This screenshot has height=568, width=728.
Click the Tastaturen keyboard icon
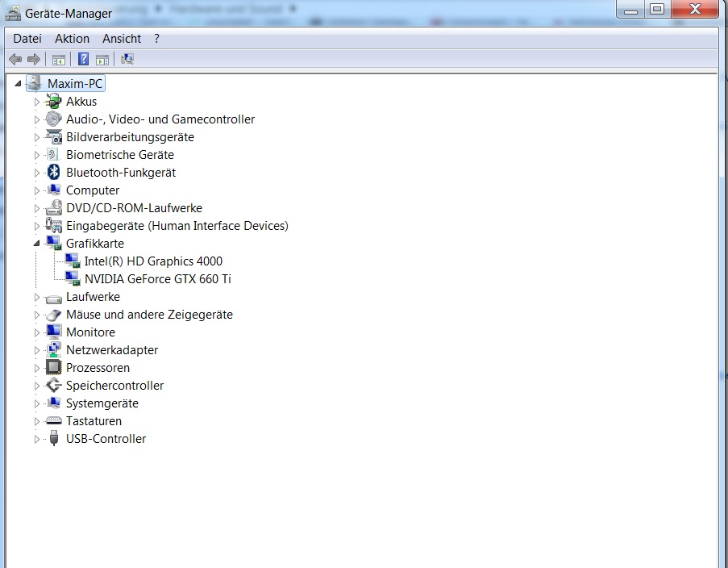(54, 420)
